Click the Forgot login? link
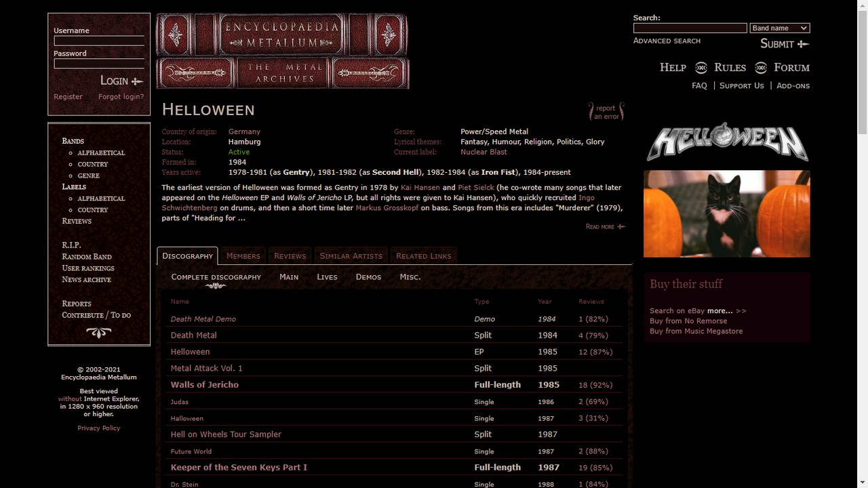 (121, 97)
